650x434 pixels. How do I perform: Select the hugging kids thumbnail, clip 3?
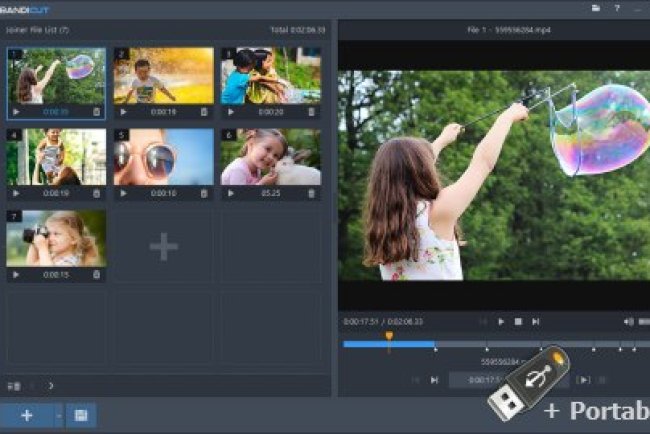click(x=271, y=75)
